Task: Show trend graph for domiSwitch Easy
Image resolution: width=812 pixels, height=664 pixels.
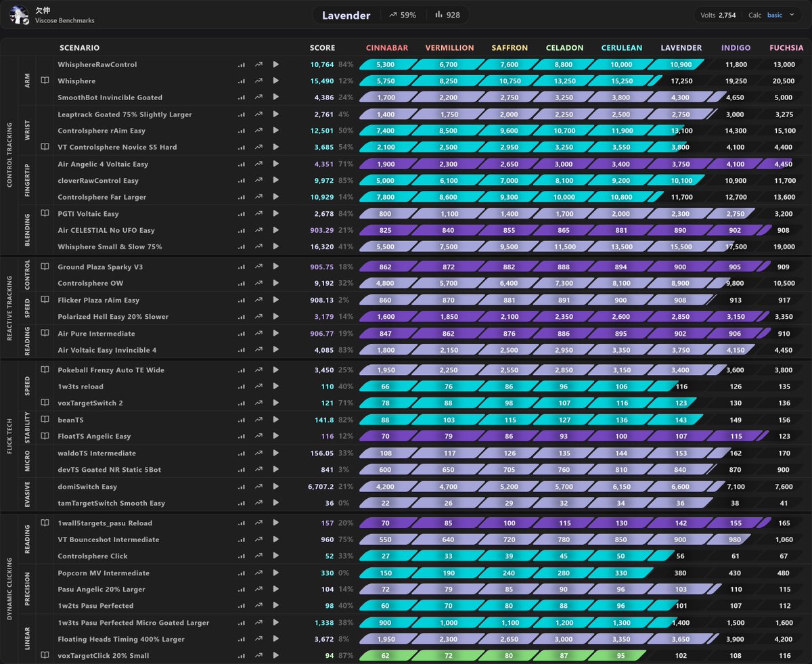Action: tap(258, 487)
